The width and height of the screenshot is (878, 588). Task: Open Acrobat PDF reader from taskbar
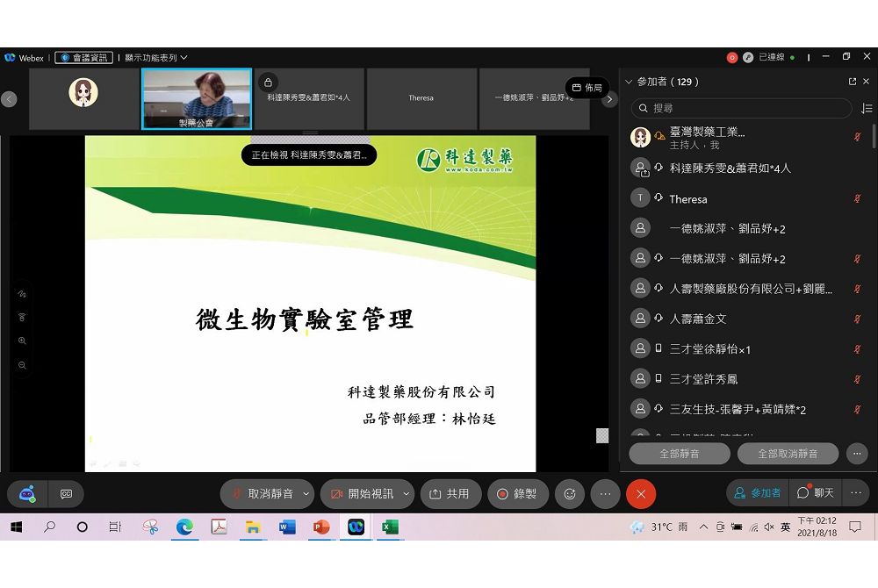point(219,527)
